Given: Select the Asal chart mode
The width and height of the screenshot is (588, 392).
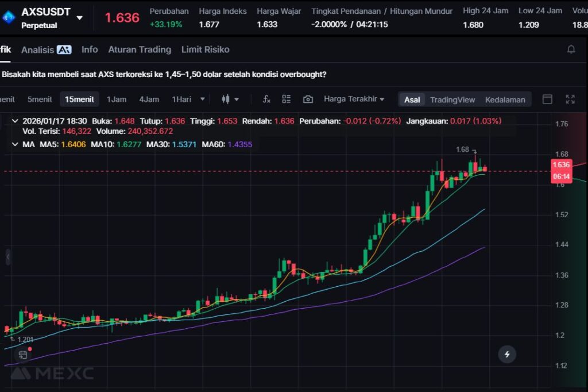Looking at the screenshot, I should click(412, 99).
